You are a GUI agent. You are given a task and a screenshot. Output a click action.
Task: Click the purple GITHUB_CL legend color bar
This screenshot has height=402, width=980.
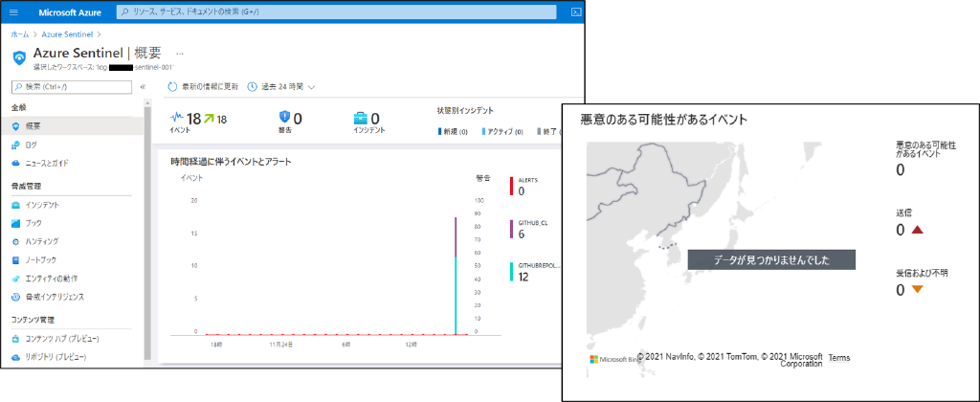(x=512, y=230)
